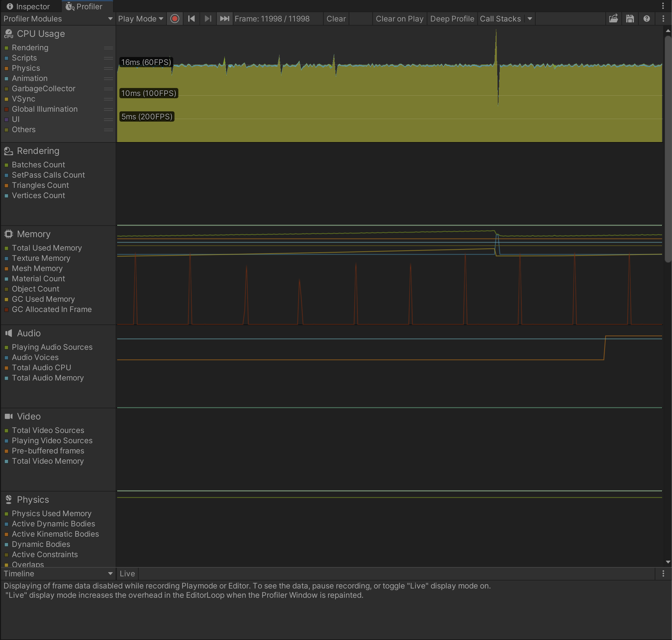672x640 pixels.
Task: Select the Profiler tab
Action: (x=87, y=6)
